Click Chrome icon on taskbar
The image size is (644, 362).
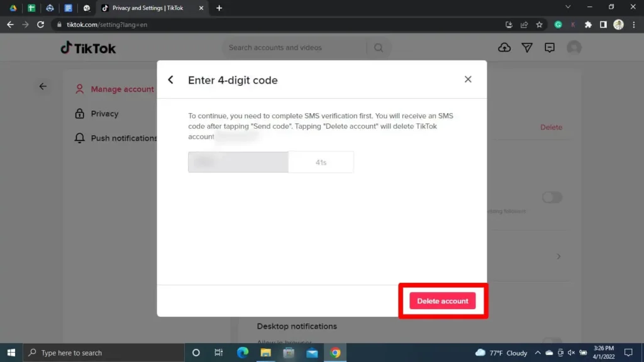[x=335, y=353]
